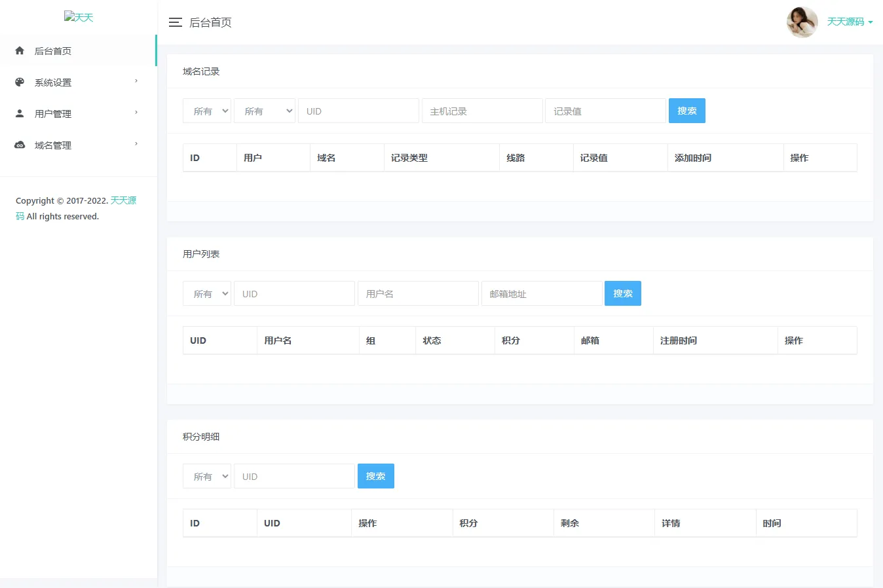883x588 pixels.
Task: Click 搜索 button in 域名记录
Action: point(687,111)
